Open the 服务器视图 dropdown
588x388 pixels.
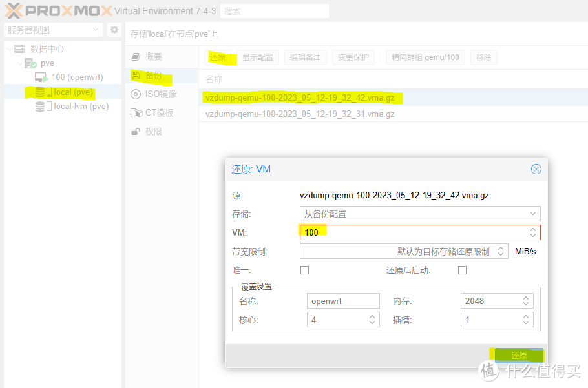(x=52, y=30)
